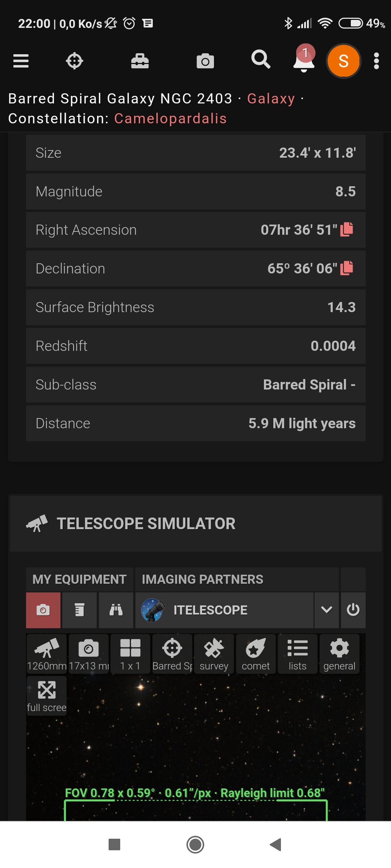Tap the crosshair target icon in header
This screenshot has width=391, height=868.
[x=75, y=61]
